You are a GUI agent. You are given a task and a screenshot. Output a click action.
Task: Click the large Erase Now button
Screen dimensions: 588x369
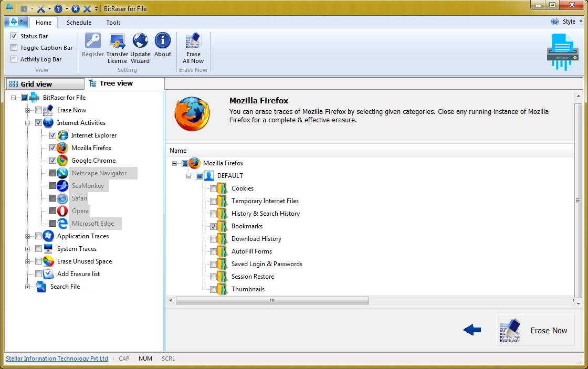535,330
